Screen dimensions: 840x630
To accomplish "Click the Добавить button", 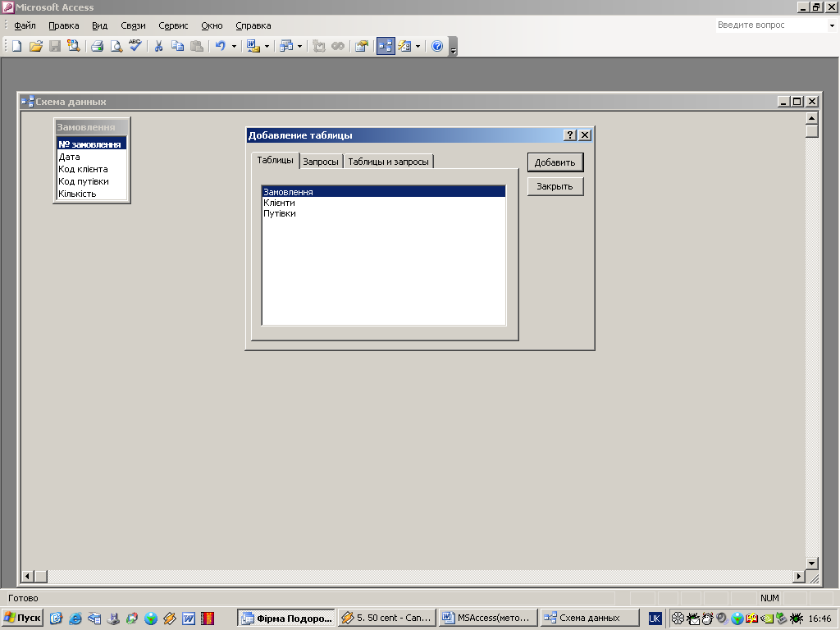I will 555,162.
